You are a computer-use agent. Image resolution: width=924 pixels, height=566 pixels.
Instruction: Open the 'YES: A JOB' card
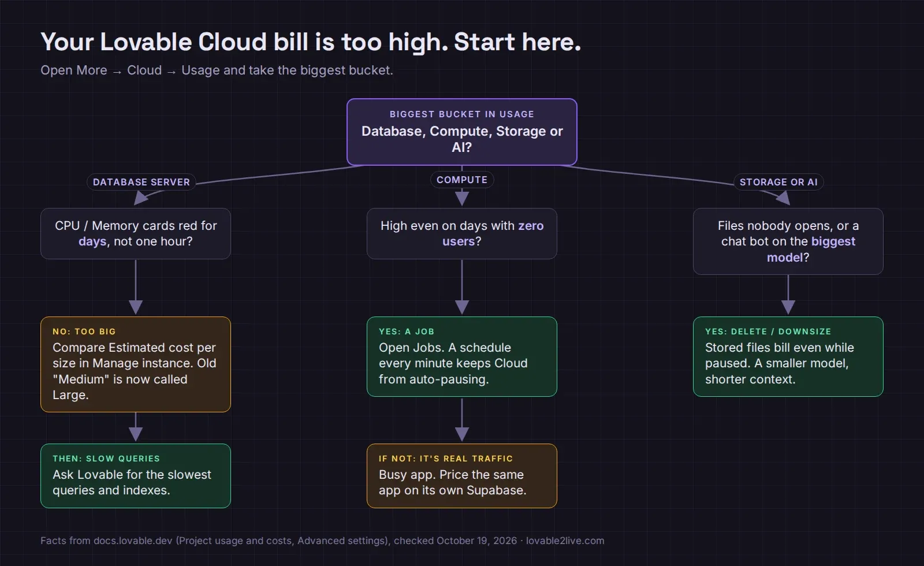pos(462,356)
